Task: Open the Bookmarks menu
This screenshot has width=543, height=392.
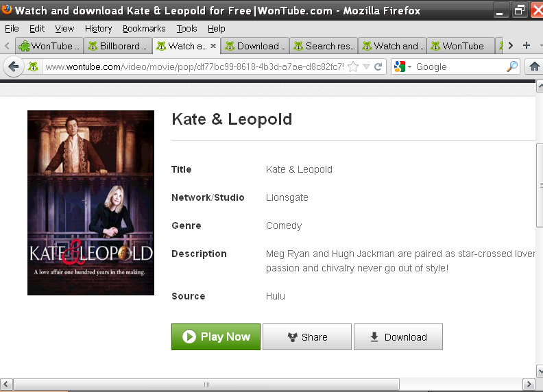Action: pos(144,28)
